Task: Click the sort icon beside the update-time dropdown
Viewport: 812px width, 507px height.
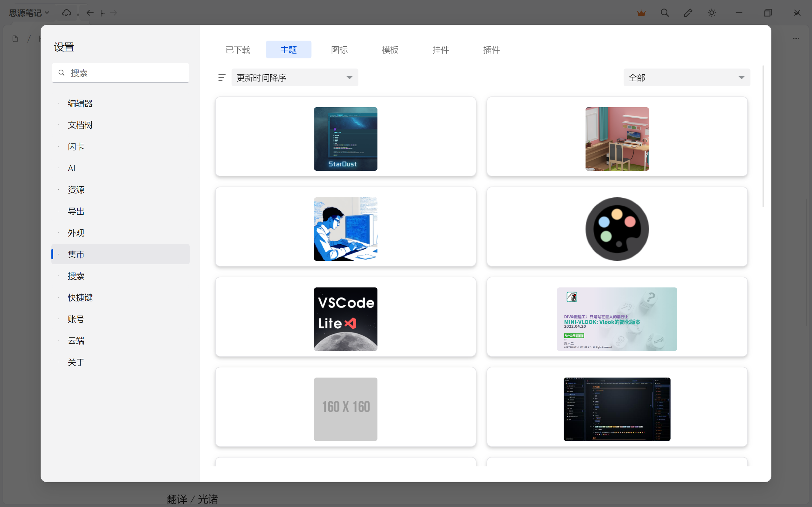Action: pyautogui.click(x=222, y=77)
